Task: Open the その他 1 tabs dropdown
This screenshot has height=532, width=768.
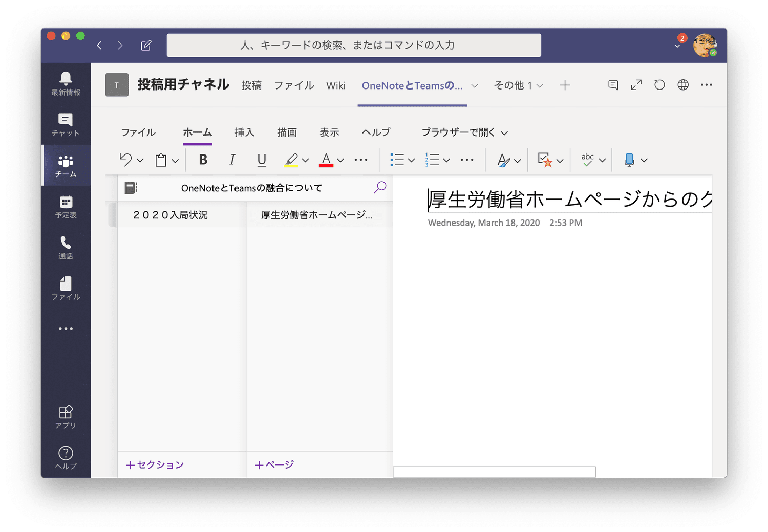Action: pyautogui.click(x=518, y=85)
